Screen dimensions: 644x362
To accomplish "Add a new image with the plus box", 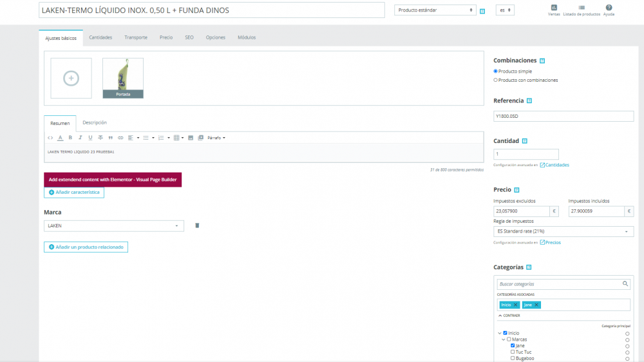I will [x=71, y=78].
